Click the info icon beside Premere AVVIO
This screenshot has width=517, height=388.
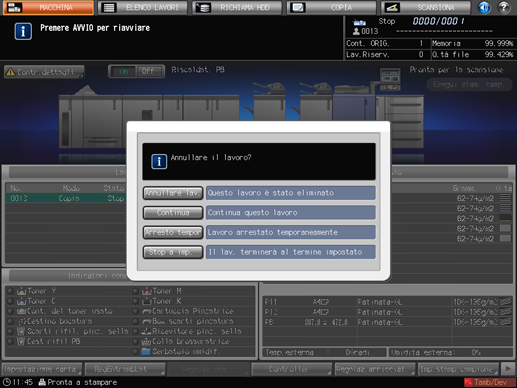[23, 32]
